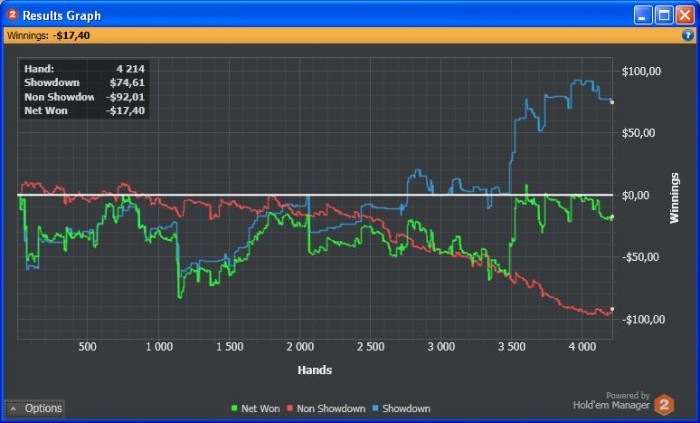
Task: Click the 500 hands x-axis label
Action: [87, 347]
